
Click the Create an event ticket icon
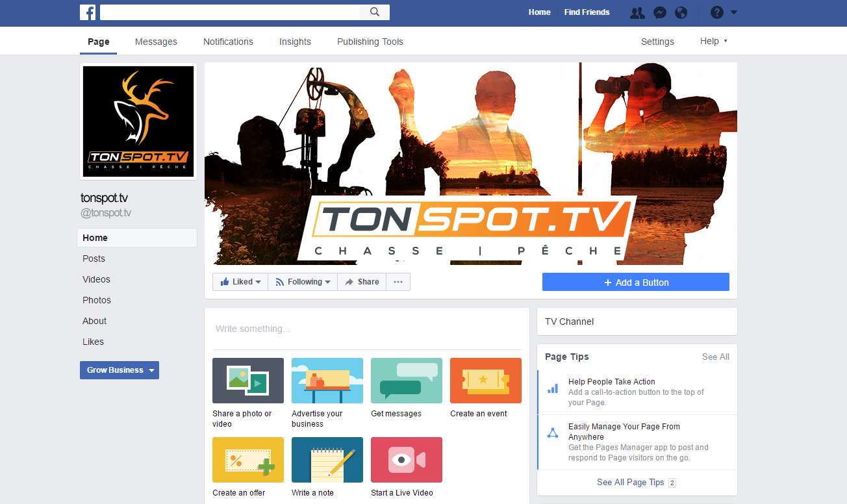(x=486, y=381)
